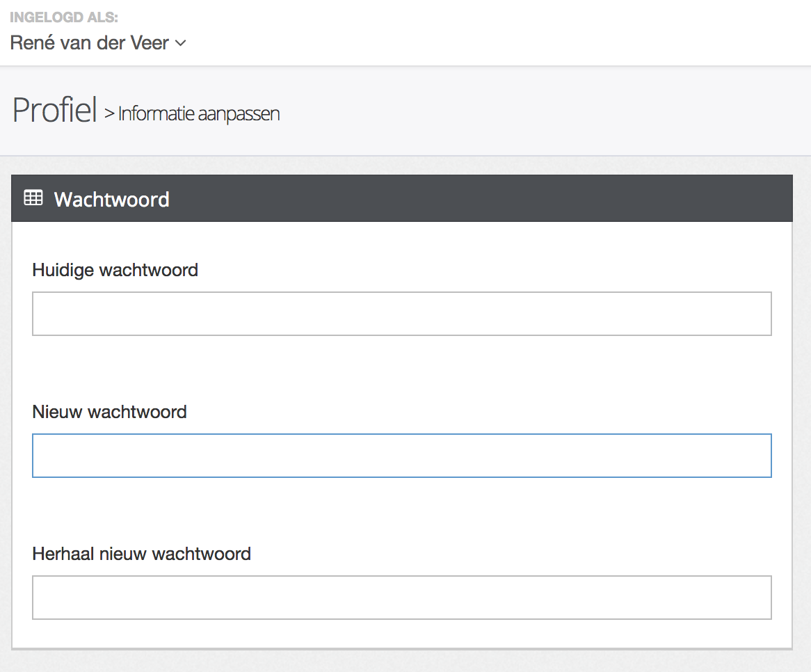Navigate to the Profiel breadcrumb

pyautogui.click(x=54, y=108)
